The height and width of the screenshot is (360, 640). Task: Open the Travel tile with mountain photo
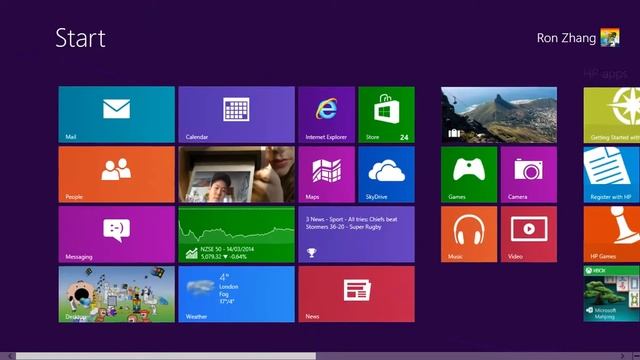pos(499,115)
